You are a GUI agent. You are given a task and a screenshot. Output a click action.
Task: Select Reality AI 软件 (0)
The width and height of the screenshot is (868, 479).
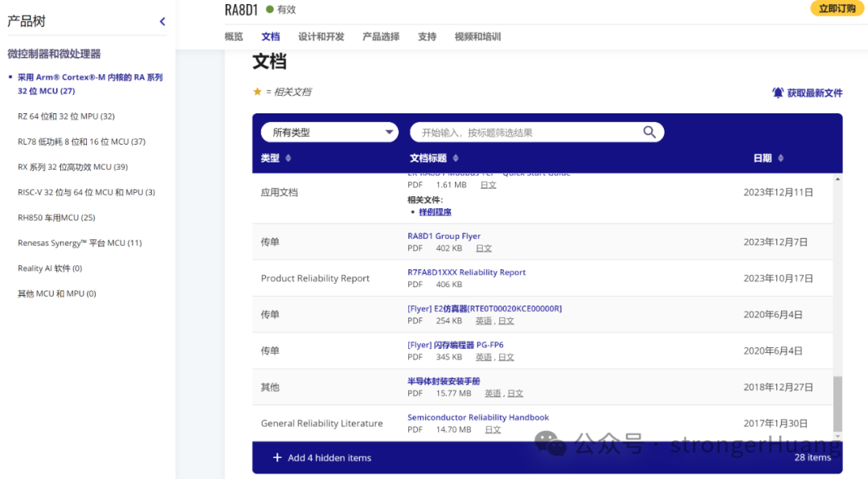coord(50,268)
